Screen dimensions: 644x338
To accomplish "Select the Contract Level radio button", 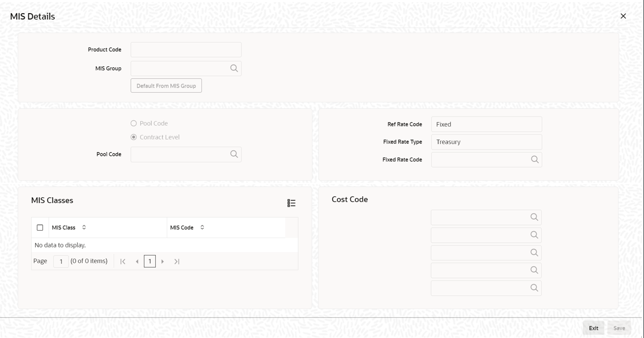I will pyautogui.click(x=133, y=136).
